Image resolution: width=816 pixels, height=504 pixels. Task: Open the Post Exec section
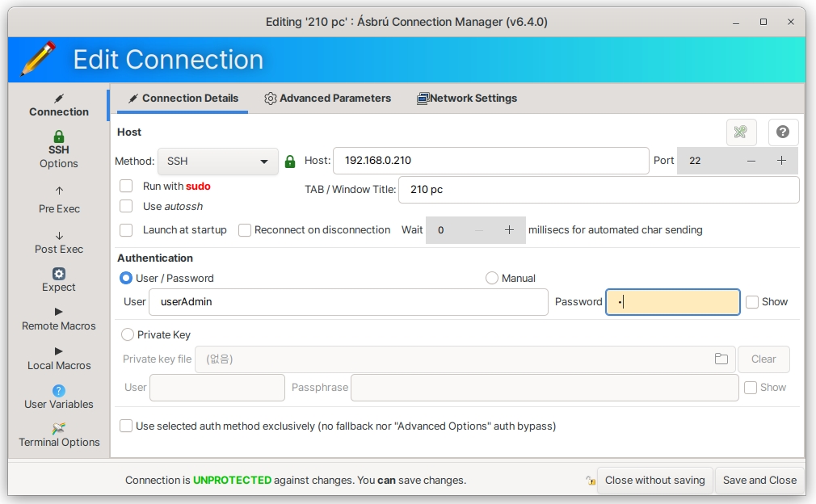coord(59,241)
